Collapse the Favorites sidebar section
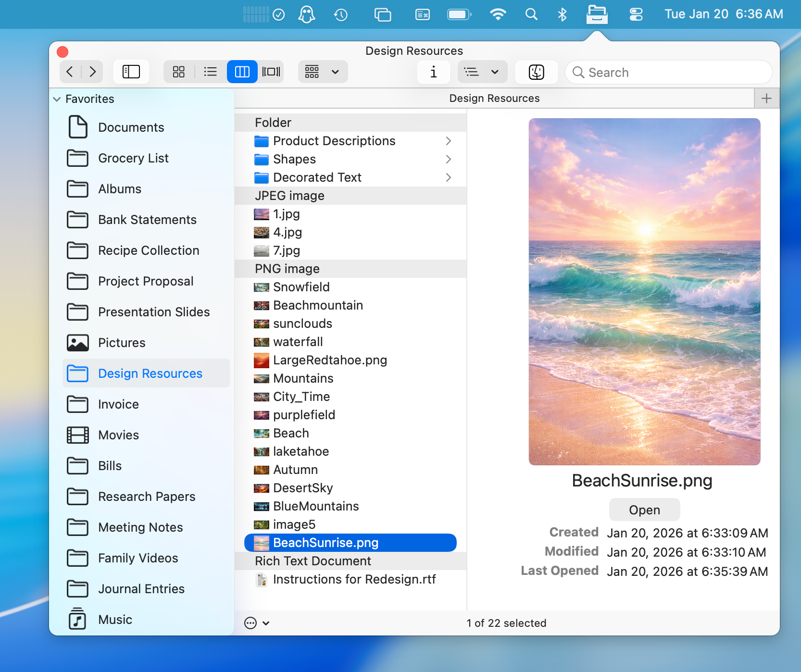This screenshot has height=672, width=801. (57, 99)
